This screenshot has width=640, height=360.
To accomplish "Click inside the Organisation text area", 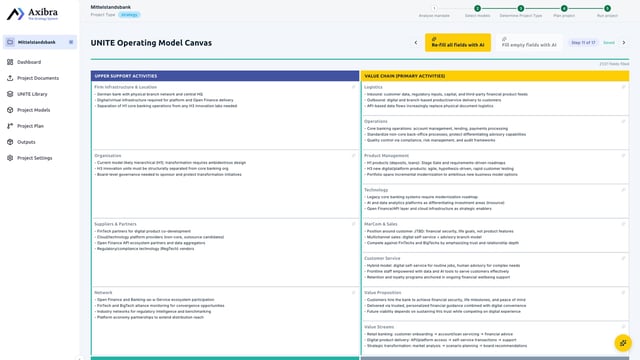I will (225, 187).
